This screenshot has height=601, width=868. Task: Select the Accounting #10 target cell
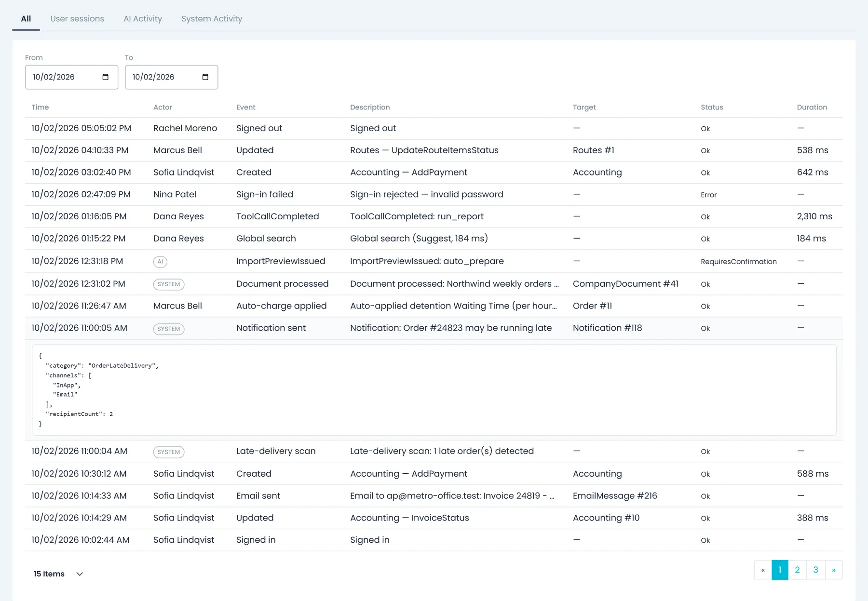tap(606, 518)
